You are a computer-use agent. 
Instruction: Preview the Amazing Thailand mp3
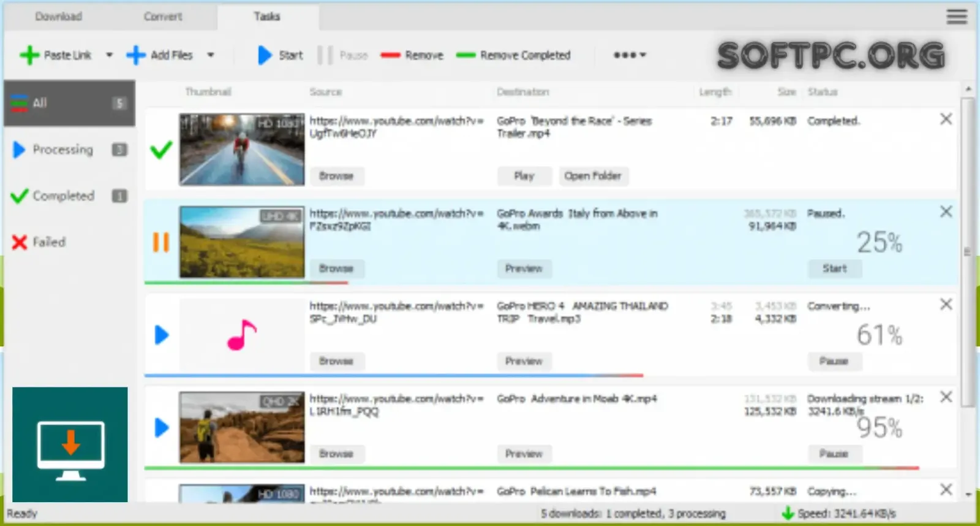click(x=524, y=361)
